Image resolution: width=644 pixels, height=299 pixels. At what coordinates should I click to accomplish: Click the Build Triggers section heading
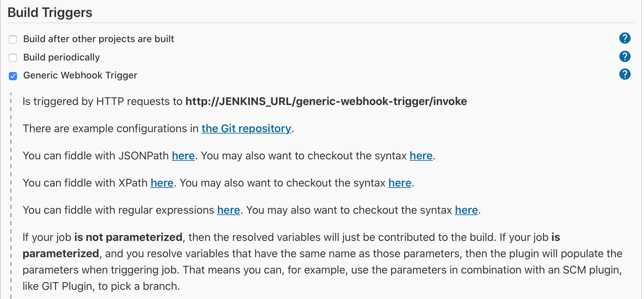coord(50,13)
